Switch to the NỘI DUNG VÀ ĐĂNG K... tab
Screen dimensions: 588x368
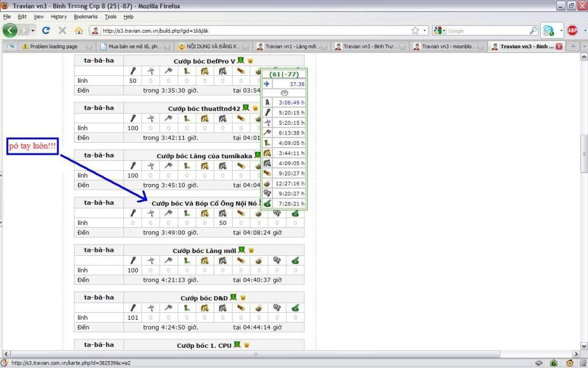point(213,46)
